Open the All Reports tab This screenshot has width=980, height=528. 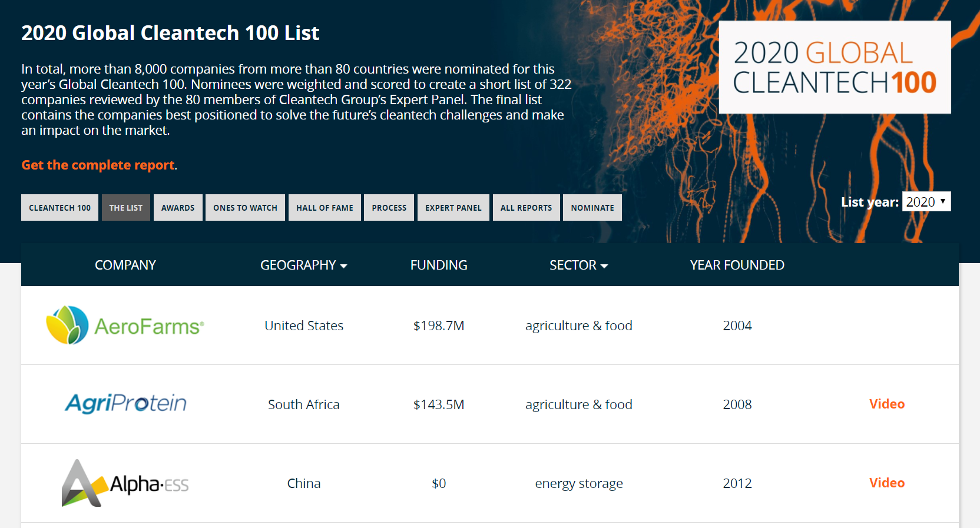click(526, 208)
